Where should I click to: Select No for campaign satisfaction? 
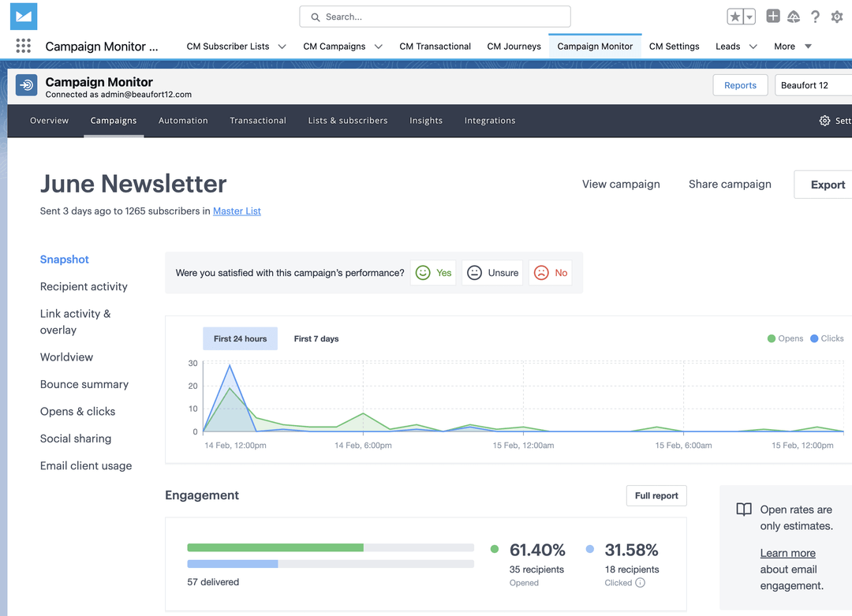(x=550, y=272)
